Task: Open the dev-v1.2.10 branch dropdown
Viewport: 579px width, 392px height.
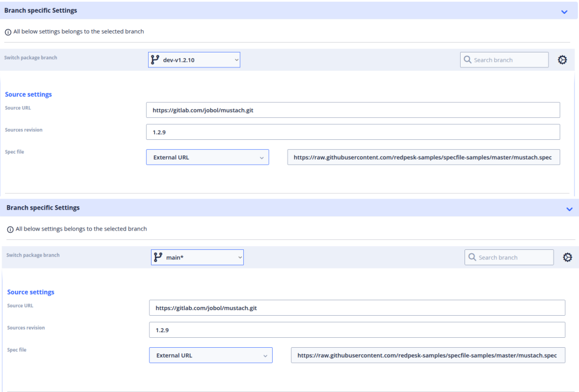Action: pos(194,60)
